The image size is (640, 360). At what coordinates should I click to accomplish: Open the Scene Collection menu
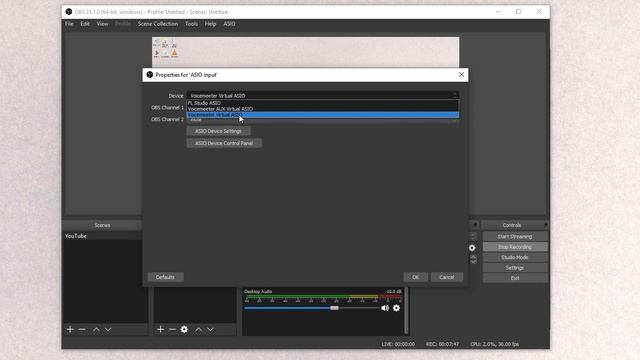[158, 24]
